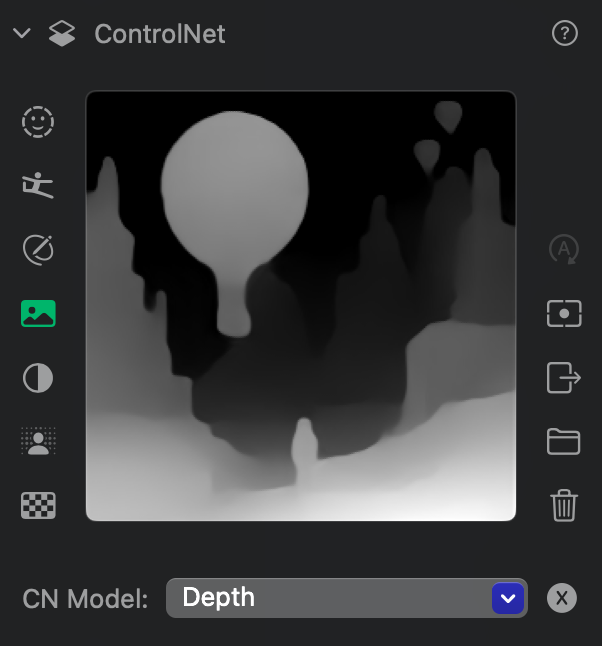Screen dimensions: 602x646
Task: Open ControlNet help question mark
Action: pos(565,33)
